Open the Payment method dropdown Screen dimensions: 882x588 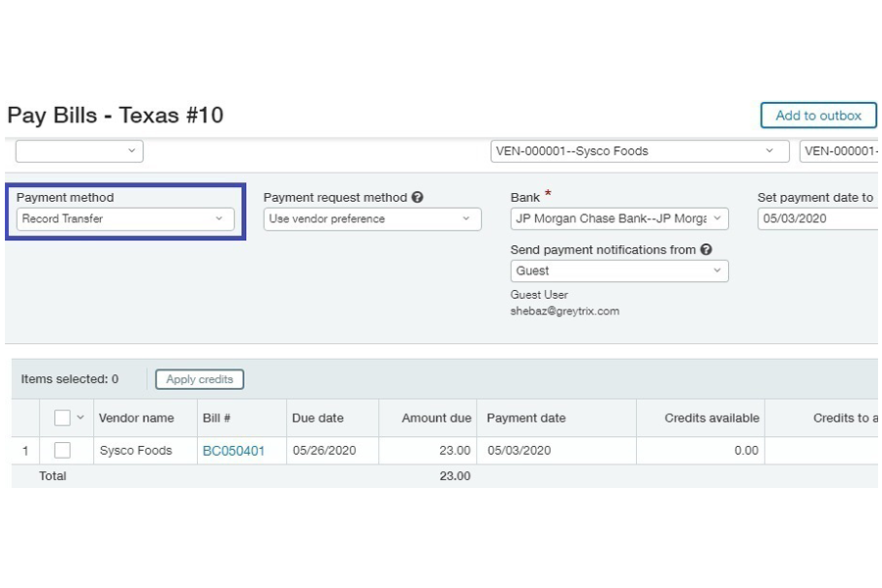125,220
